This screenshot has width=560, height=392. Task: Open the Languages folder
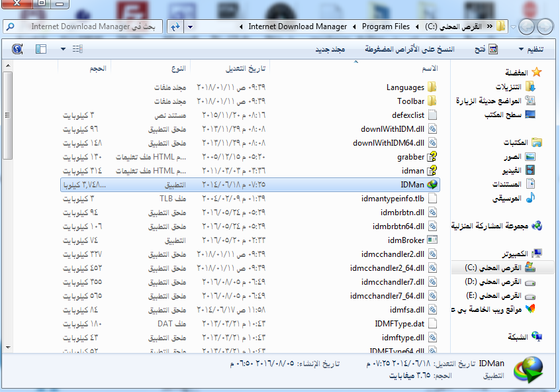[x=405, y=87]
